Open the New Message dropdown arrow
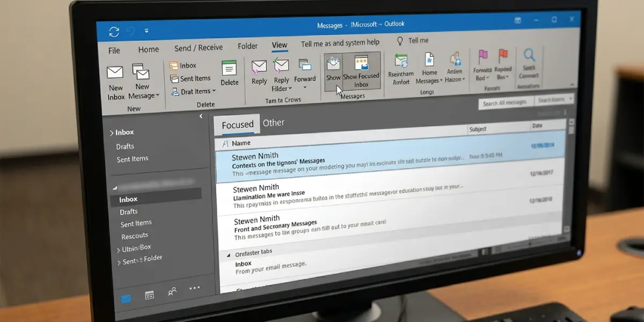 (x=158, y=96)
